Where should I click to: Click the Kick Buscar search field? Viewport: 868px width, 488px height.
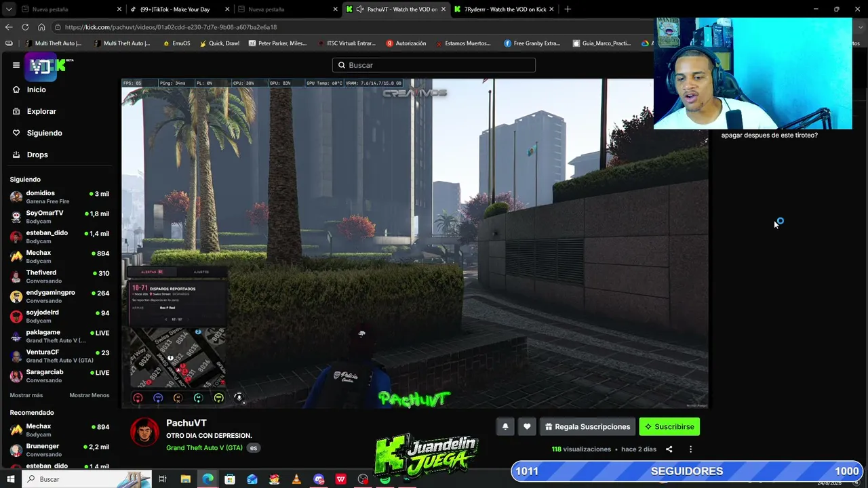point(434,65)
